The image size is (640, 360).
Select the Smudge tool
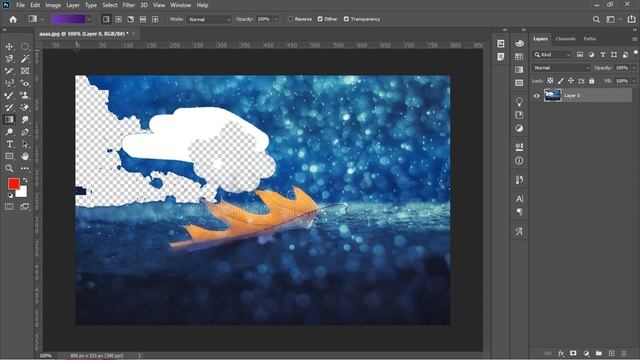click(25, 120)
